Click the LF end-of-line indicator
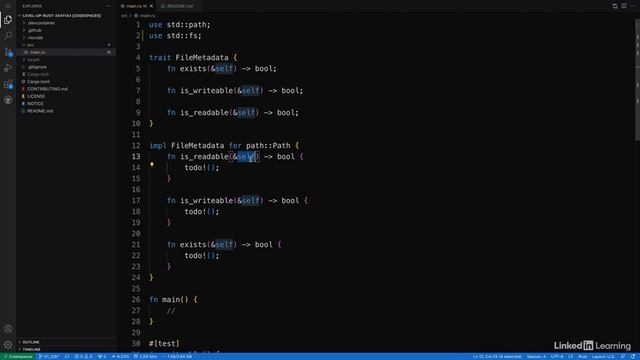 coord(571,357)
